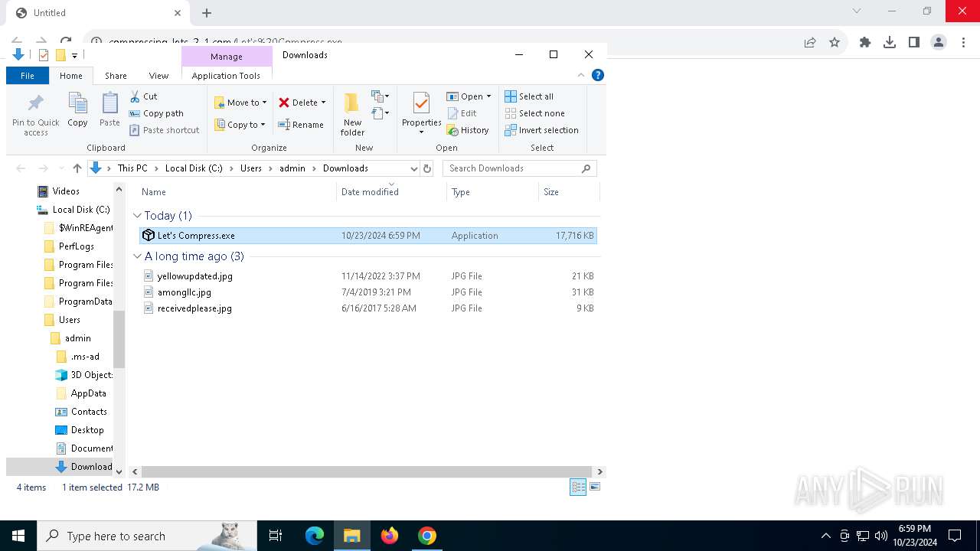Open the Copy to dropdown
The image size is (980, 551).
(240, 125)
